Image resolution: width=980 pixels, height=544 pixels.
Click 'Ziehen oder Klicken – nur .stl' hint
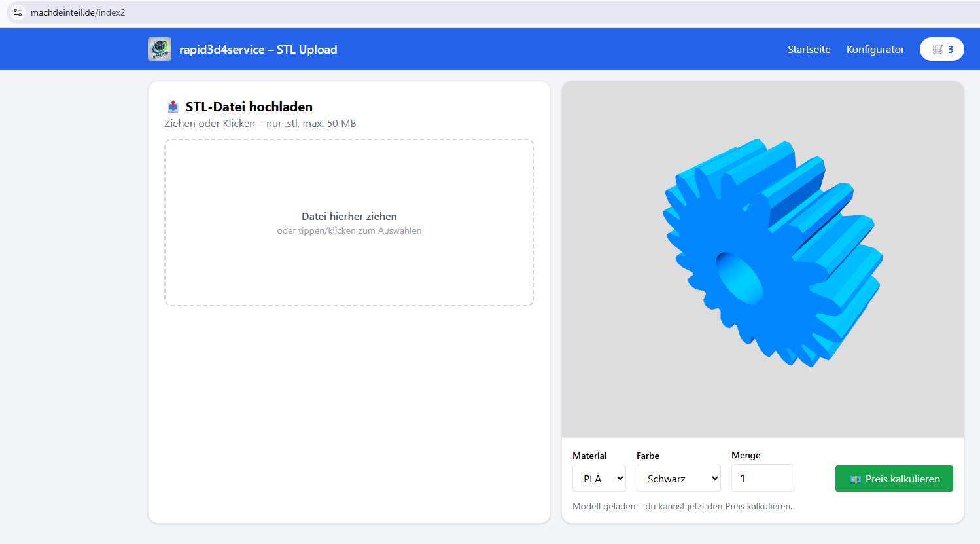(260, 123)
